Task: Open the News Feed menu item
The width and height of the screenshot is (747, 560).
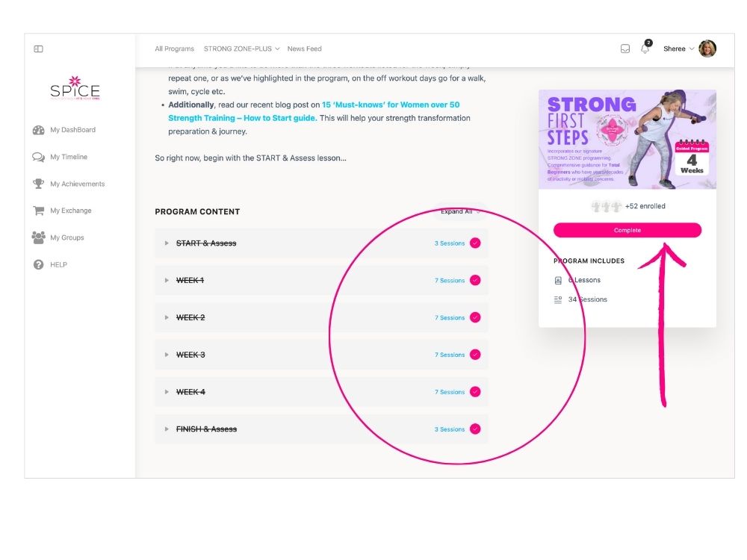Action: click(304, 49)
